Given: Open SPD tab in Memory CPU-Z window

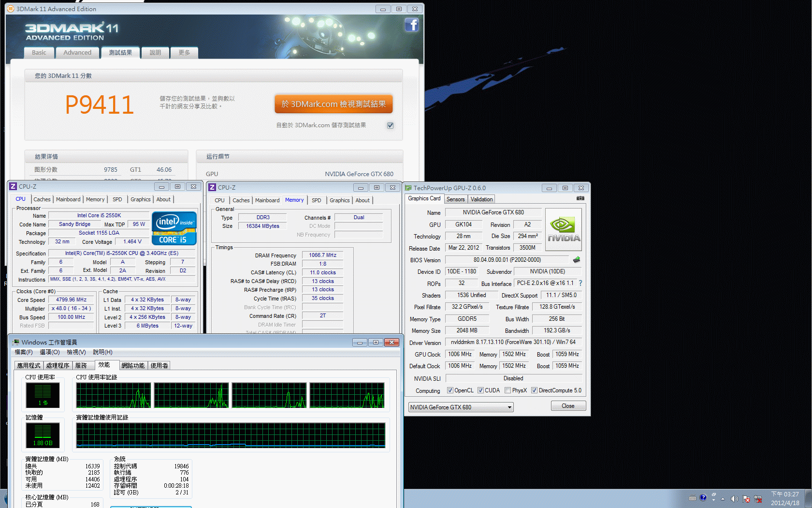Looking at the screenshot, I should tap(317, 200).
